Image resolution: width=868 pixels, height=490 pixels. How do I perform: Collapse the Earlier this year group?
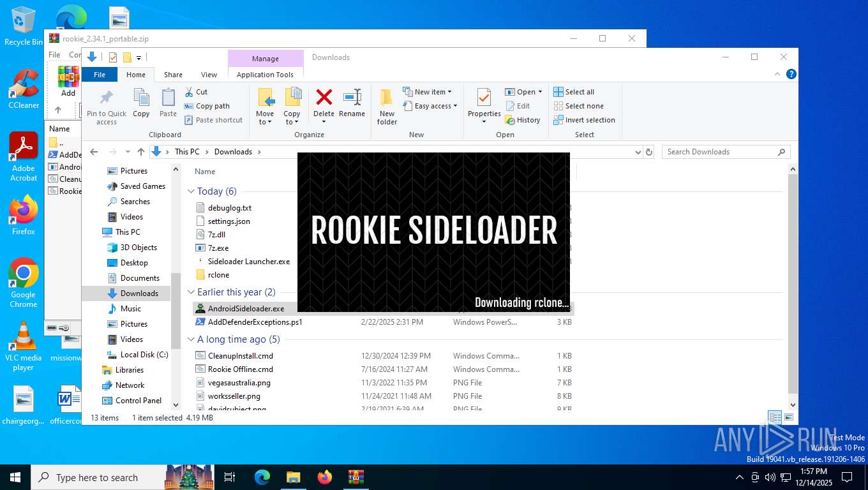tap(191, 292)
